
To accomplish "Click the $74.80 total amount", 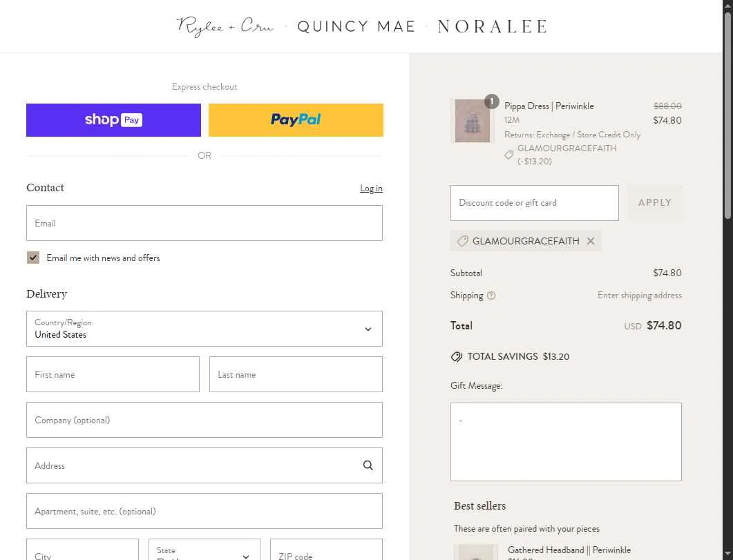I will point(664,325).
